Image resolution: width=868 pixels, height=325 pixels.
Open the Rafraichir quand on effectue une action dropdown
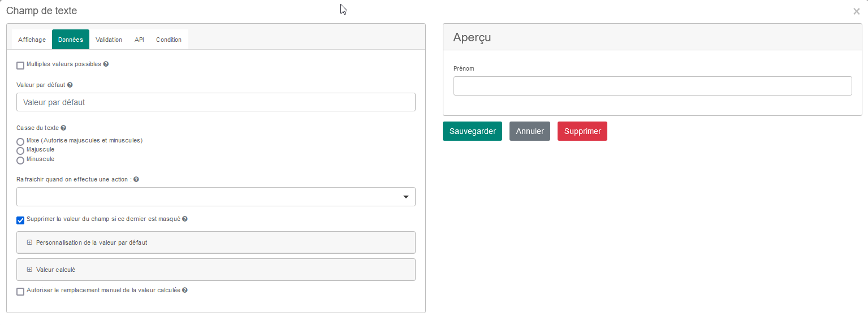click(x=216, y=197)
